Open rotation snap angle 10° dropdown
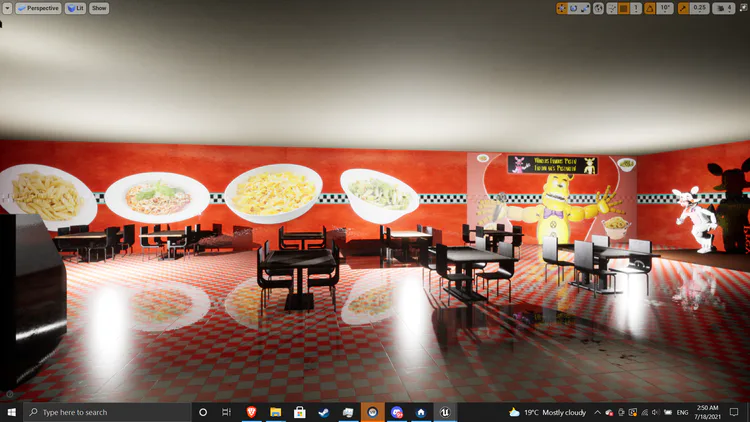Image resolution: width=750 pixels, height=422 pixels. pyautogui.click(x=665, y=8)
